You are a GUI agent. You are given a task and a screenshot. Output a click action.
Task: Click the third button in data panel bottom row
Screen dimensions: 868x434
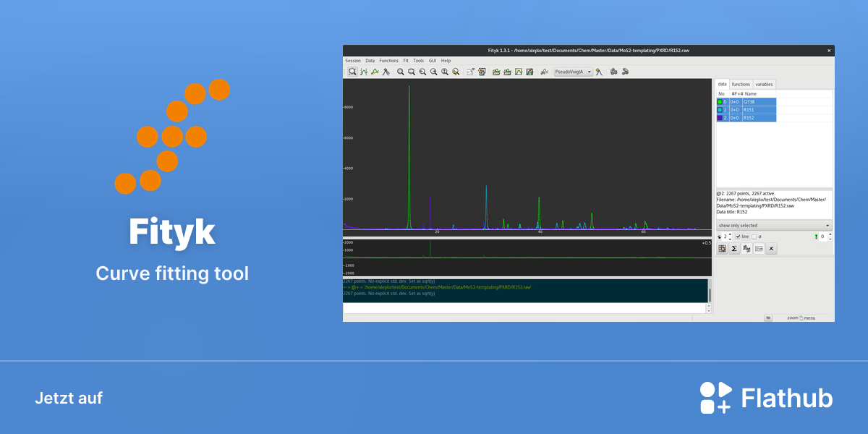click(x=746, y=248)
